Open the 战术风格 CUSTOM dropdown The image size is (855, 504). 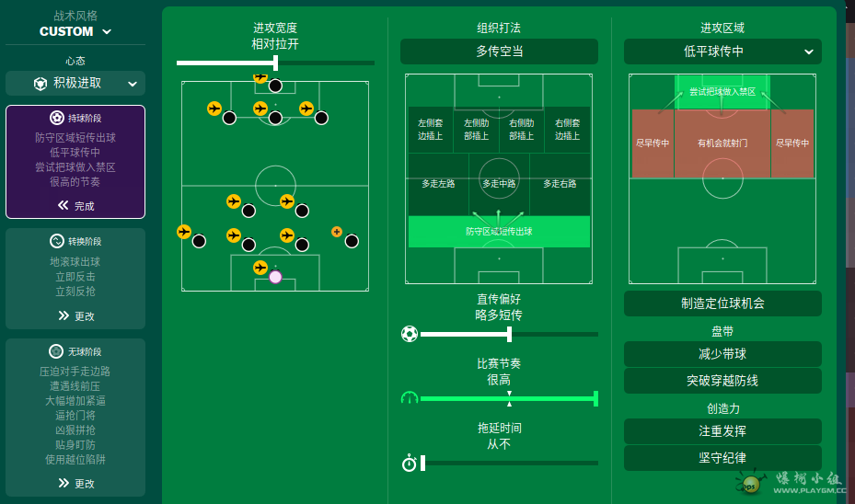pyautogui.click(x=75, y=31)
